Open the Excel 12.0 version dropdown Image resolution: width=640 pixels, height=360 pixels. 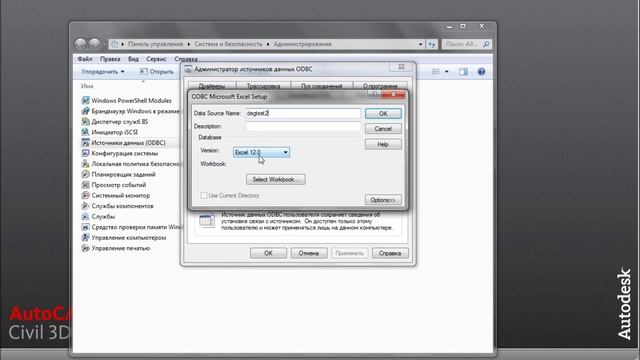click(x=261, y=152)
